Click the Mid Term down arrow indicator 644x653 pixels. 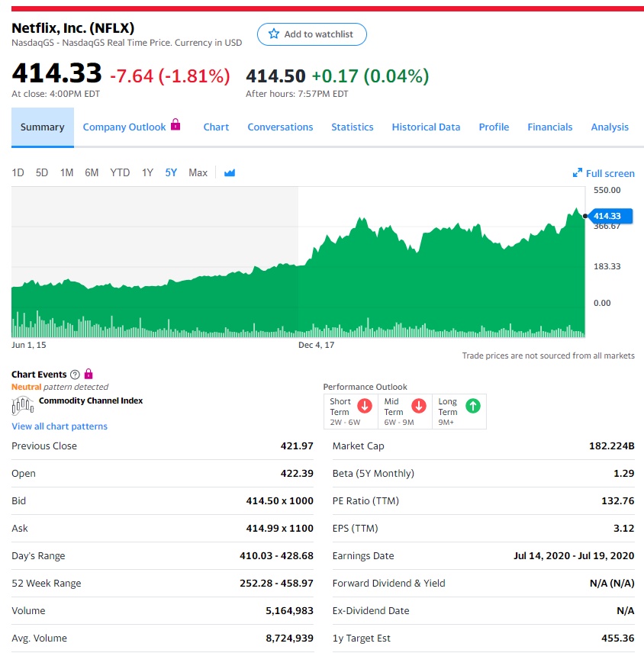pos(419,406)
